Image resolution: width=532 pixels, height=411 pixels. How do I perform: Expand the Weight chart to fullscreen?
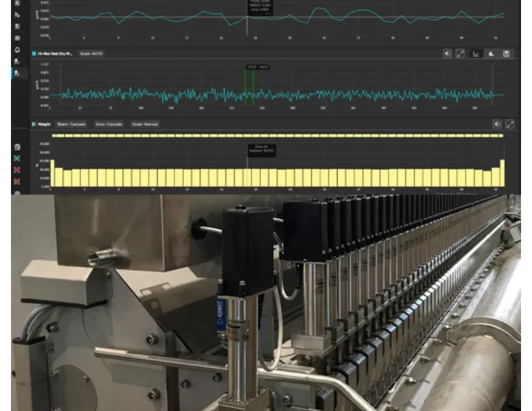(x=509, y=124)
